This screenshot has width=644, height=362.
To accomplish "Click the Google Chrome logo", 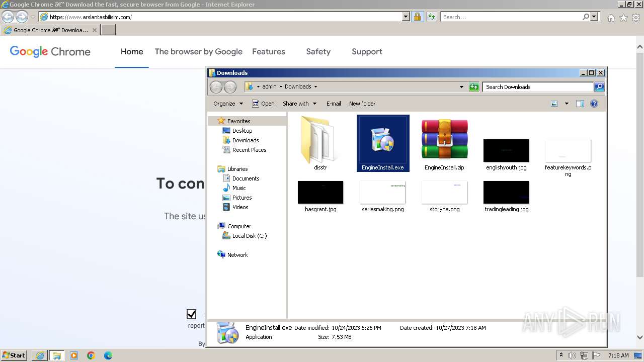I will click(x=50, y=52).
